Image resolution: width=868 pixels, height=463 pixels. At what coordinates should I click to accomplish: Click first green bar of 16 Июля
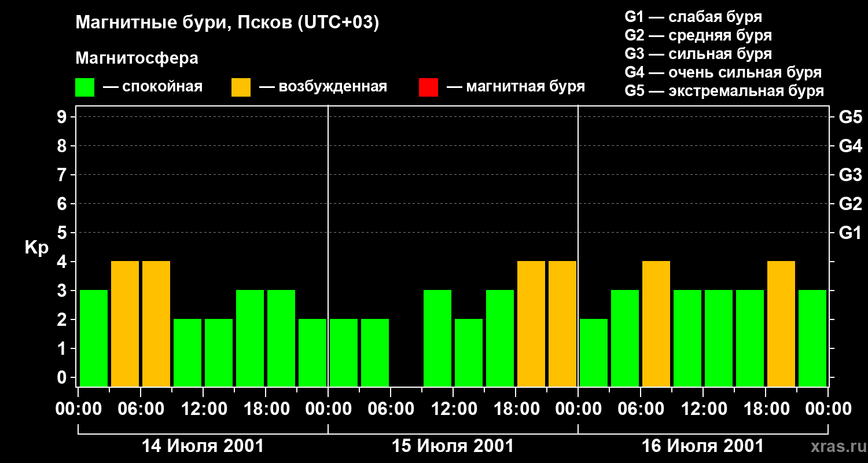[x=594, y=352]
